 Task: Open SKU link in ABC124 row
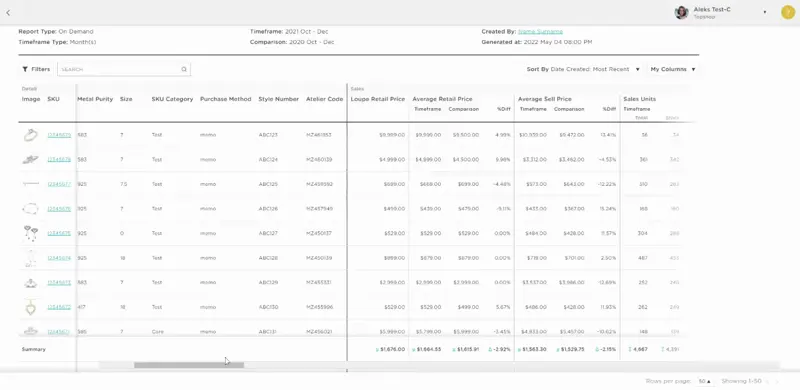click(59, 159)
